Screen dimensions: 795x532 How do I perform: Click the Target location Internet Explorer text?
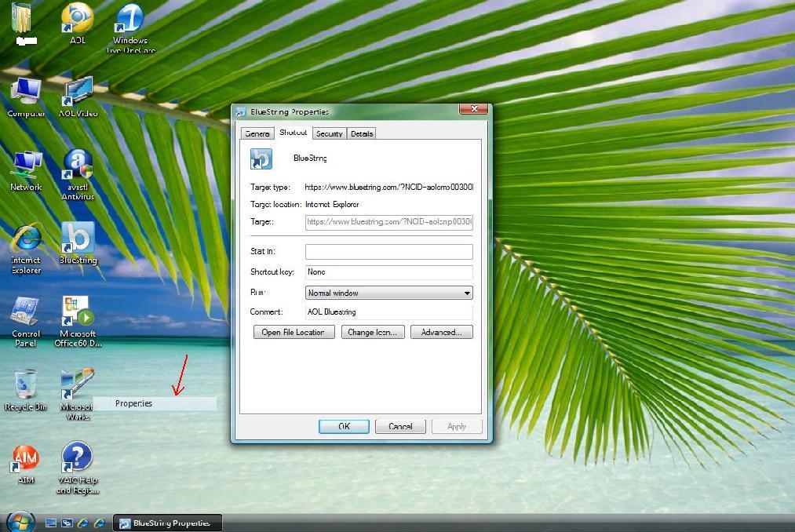[x=332, y=204]
